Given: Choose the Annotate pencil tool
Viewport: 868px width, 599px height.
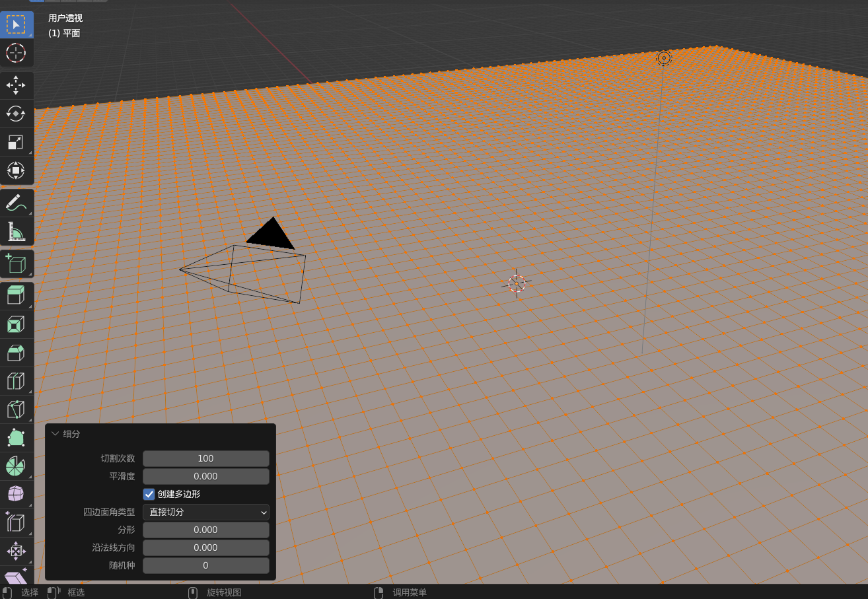Looking at the screenshot, I should click(x=16, y=203).
